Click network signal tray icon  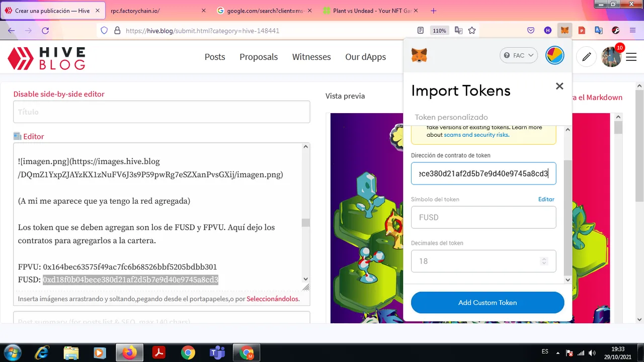click(581, 353)
